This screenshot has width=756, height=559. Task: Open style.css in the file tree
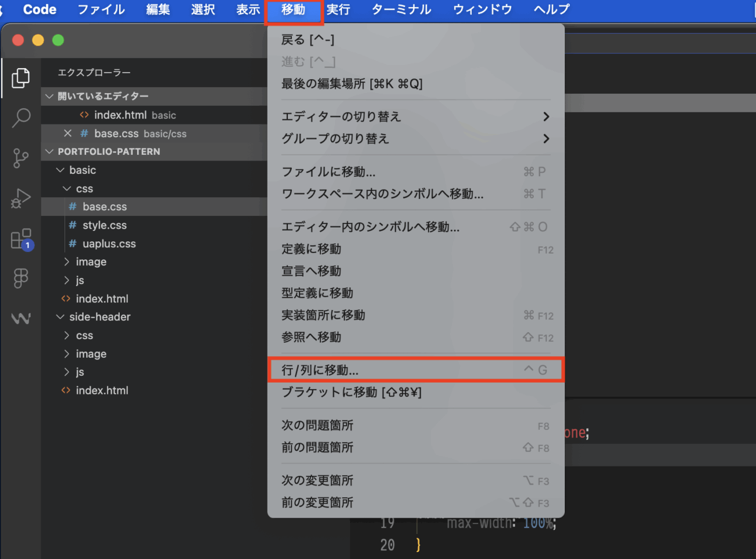[x=104, y=225]
